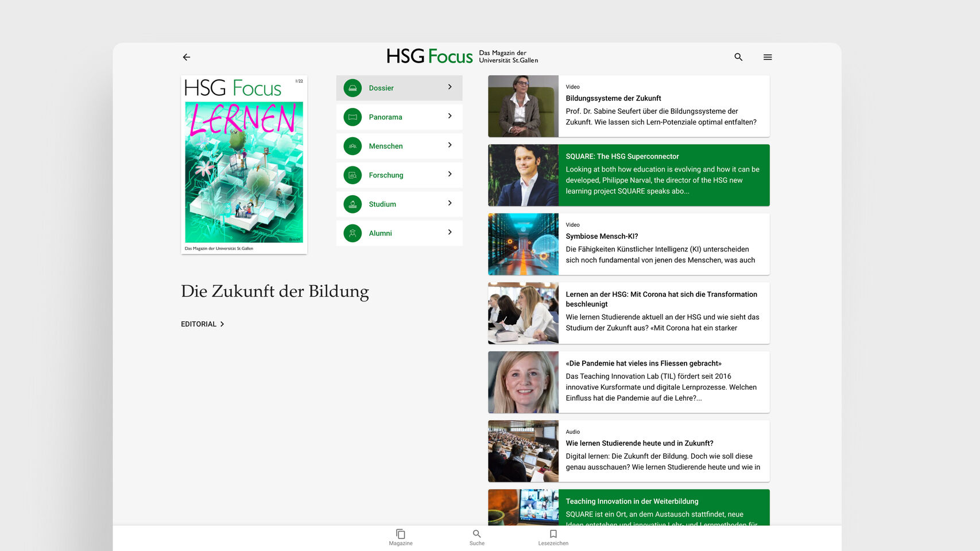Viewport: 980px width, 551px height.
Task: Click the LERNEN magazine cover image
Action: point(244,165)
